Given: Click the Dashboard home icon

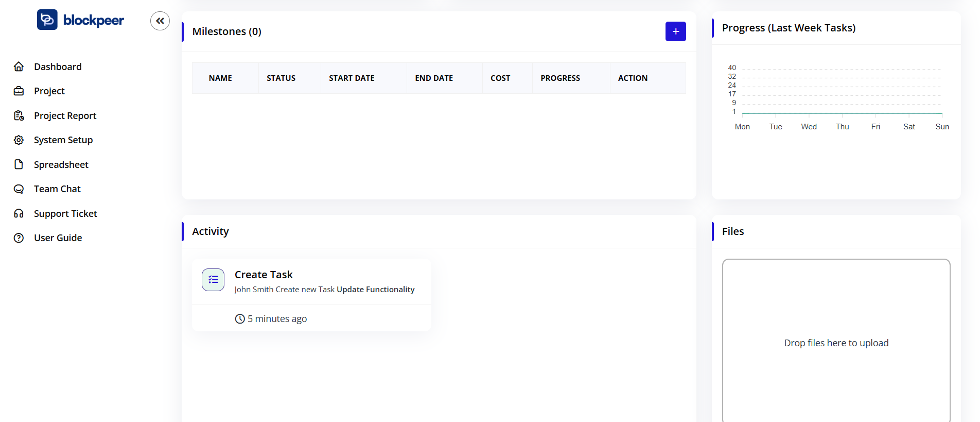Looking at the screenshot, I should [19, 66].
